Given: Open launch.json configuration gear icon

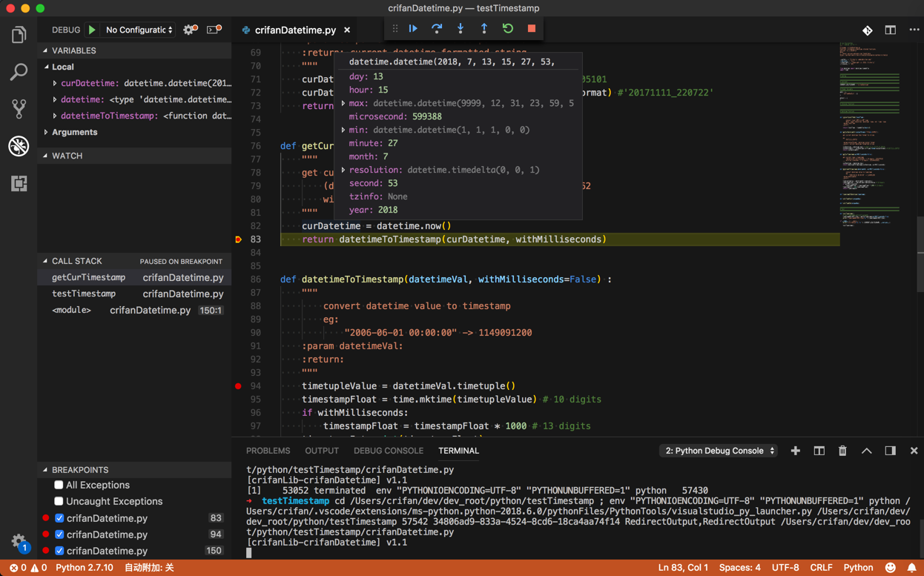Looking at the screenshot, I should click(190, 30).
